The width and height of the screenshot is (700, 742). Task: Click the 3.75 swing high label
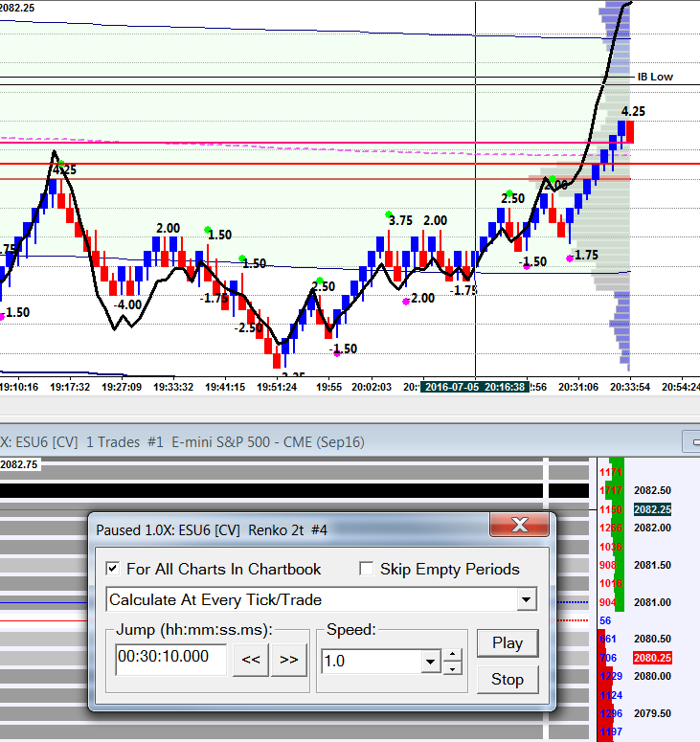point(400,220)
